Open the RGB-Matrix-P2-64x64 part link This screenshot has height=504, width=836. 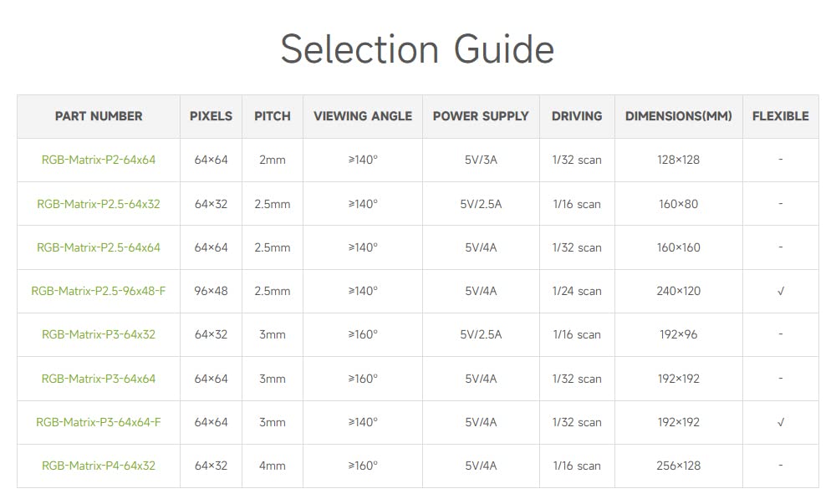pyautogui.click(x=99, y=160)
